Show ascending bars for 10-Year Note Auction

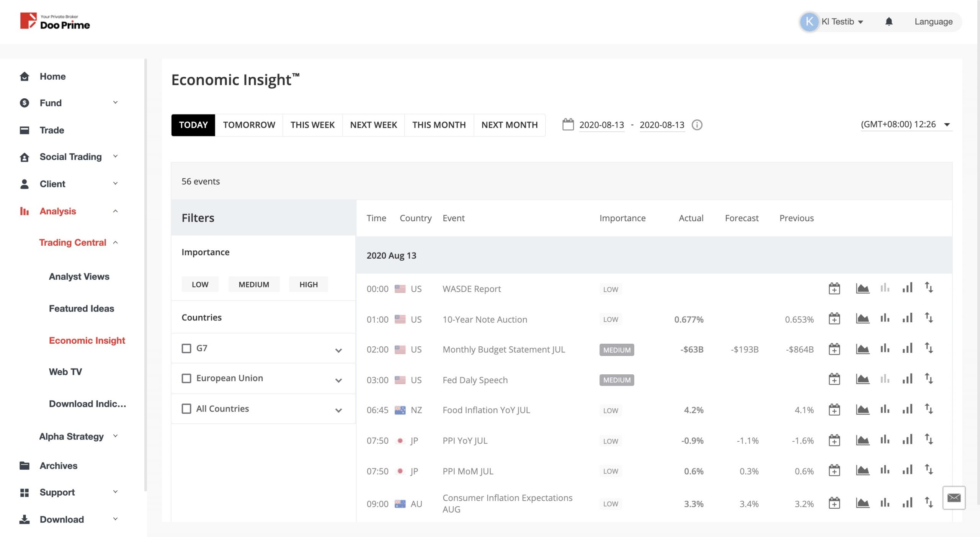tap(907, 318)
